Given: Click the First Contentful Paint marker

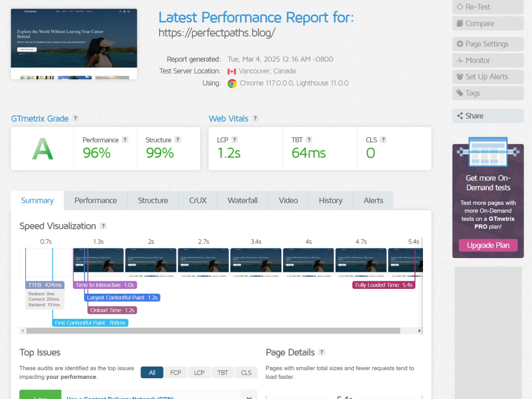Looking at the screenshot, I should 90,323.
